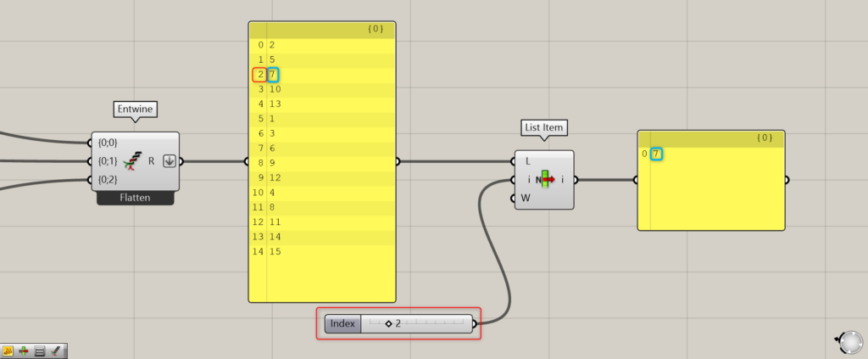This screenshot has width=868, height=359.
Task: Select the Panel icon in bottom-left toolbar
Action: [40, 350]
